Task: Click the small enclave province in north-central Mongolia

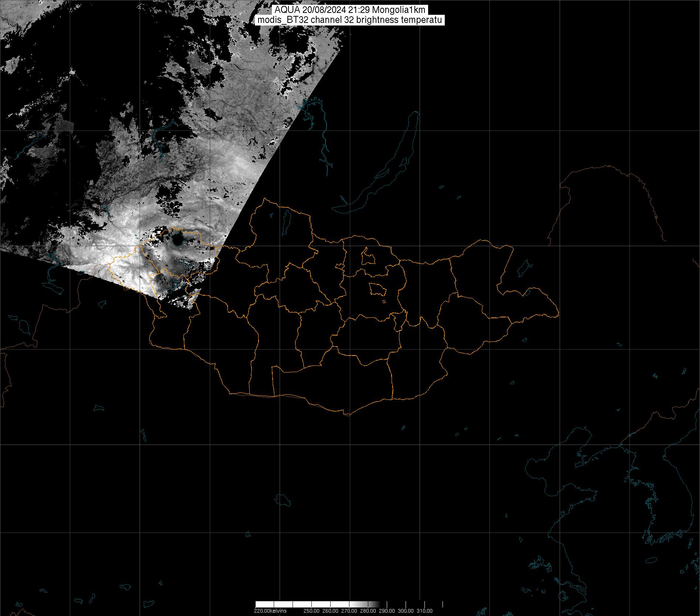Action: tap(367, 256)
